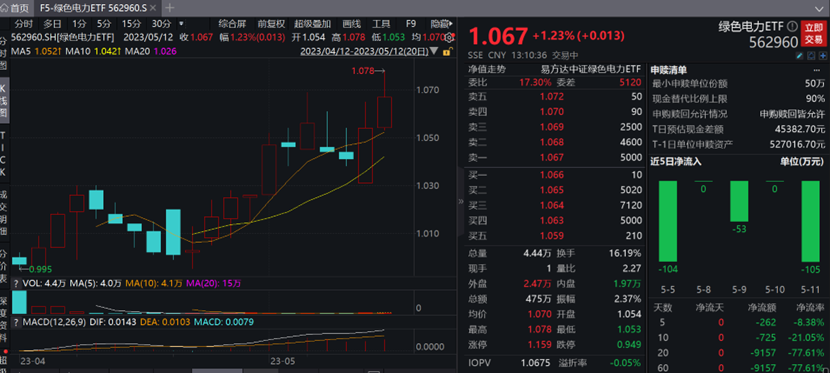Open the TICK sidebar tab
Viewport: 830px width, 373px height.
(3, 153)
